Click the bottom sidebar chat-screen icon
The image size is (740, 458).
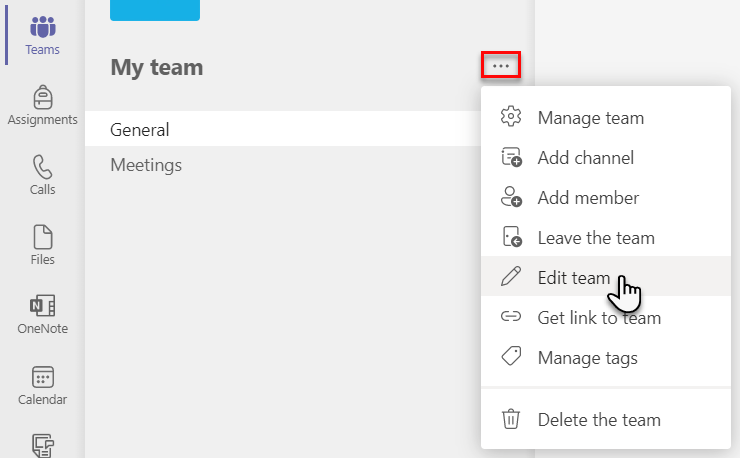(x=42, y=446)
